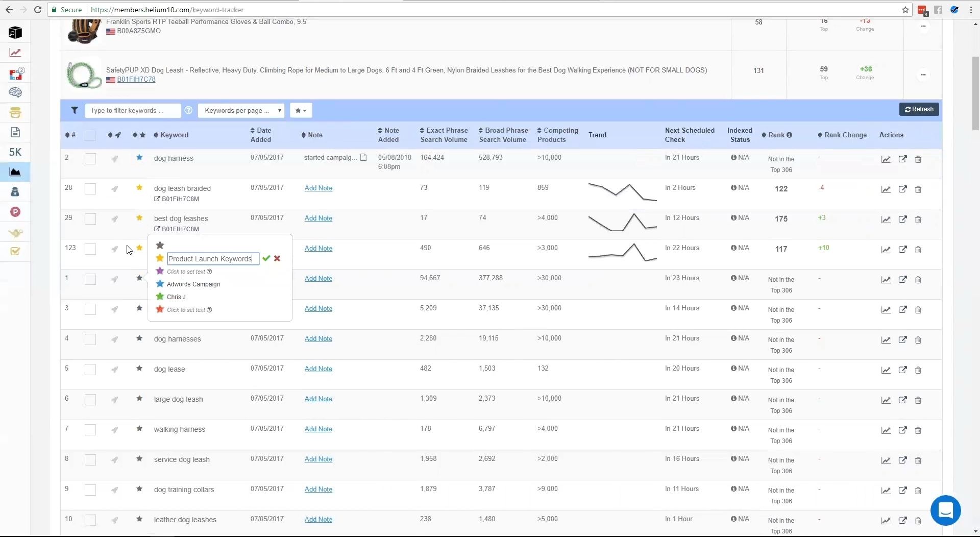
Task: Open the dog harness note document icon
Action: (363, 158)
